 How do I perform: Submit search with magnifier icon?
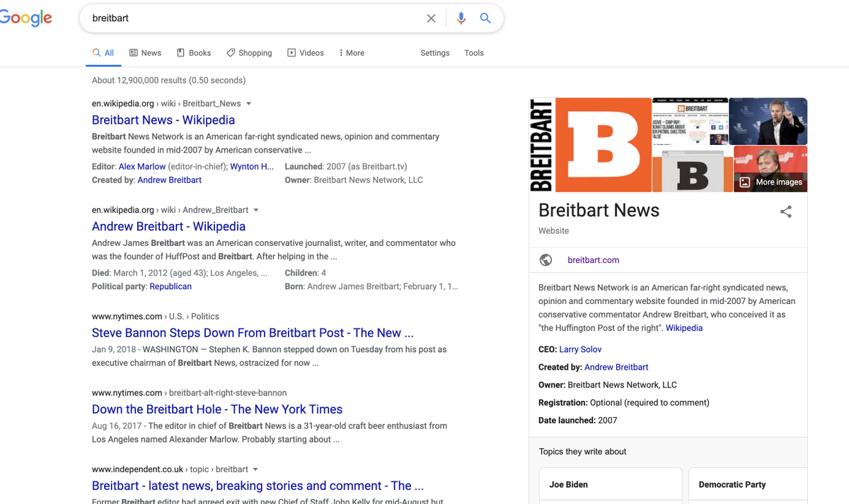(x=485, y=18)
